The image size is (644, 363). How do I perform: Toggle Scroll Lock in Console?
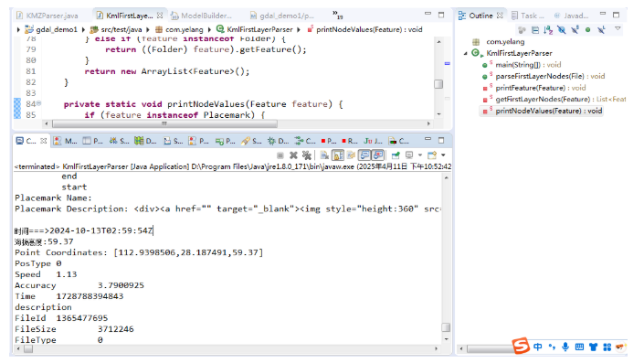pyautogui.click(x=338, y=155)
